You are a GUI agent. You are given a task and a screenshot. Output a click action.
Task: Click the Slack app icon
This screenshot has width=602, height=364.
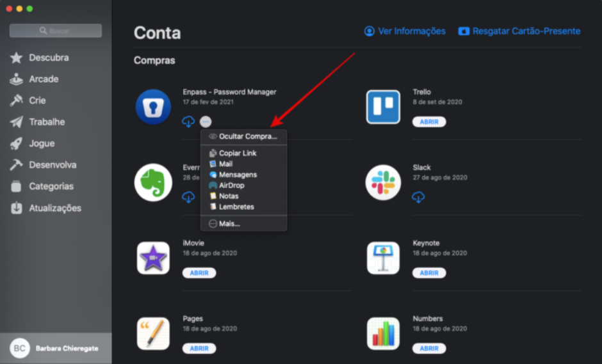point(383,182)
